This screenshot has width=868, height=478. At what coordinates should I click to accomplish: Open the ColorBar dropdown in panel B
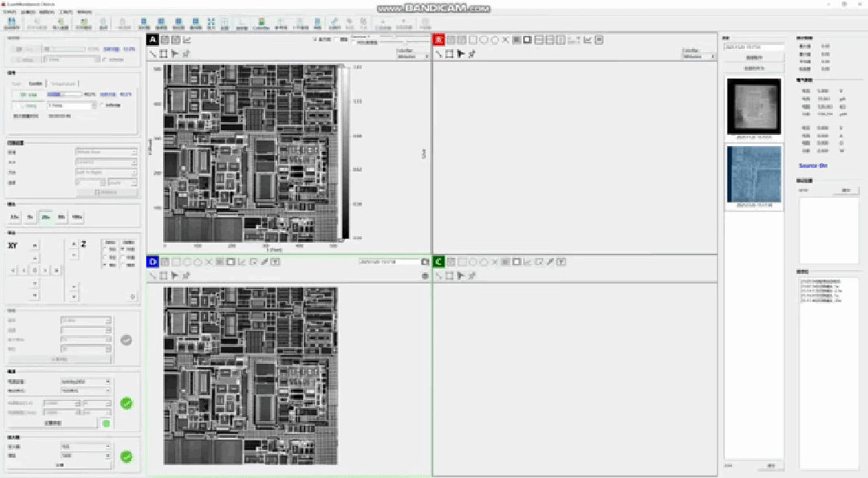tap(698, 57)
